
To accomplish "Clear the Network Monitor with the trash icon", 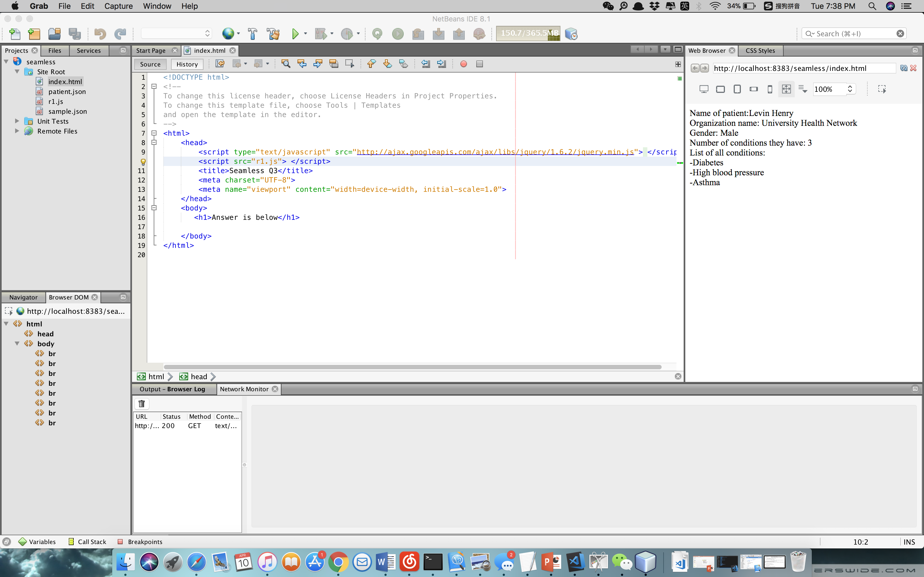I will click(142, 404).
